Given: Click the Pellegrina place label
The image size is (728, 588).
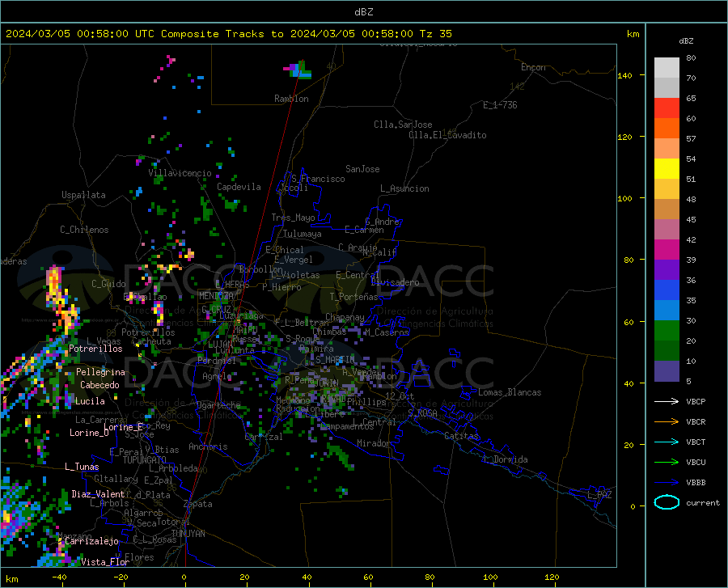Looking at the screenshot, I should pyautogui.click(x=100, y=372).
